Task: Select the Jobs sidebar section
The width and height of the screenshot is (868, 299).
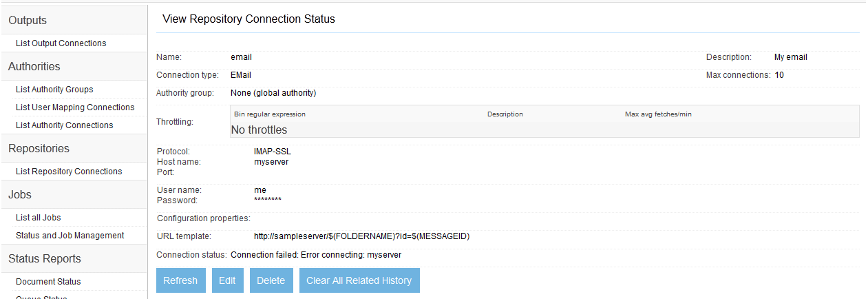Action: [x=20, y=195]
